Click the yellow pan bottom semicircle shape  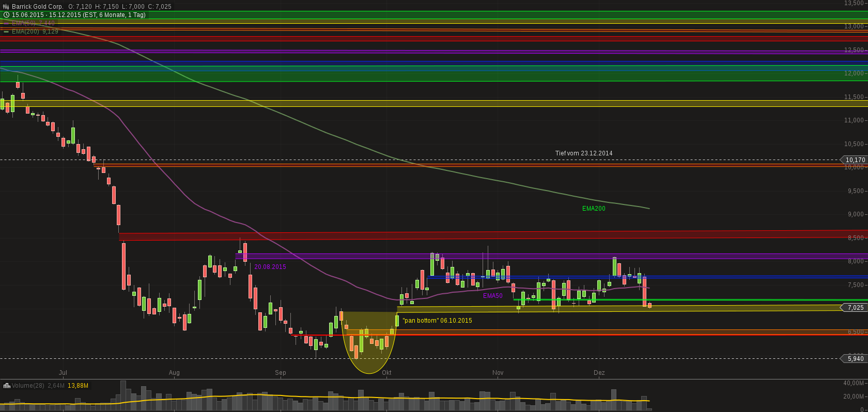point(369,342)
